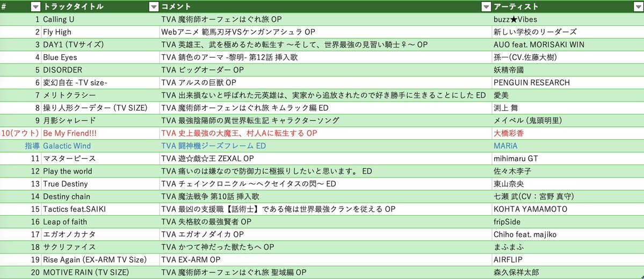Select the '渕上 舞' artist cell

point(568,108)
